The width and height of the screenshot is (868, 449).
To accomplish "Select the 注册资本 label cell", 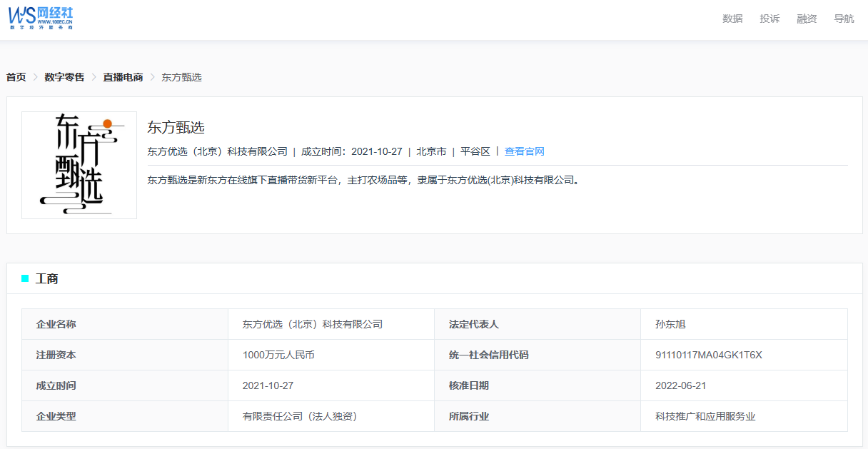I will [125, 355].
